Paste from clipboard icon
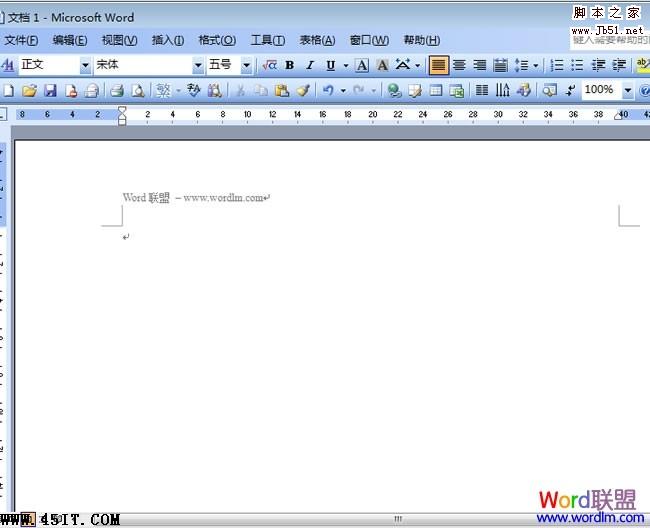This screenshot has width=650, height=528. pos(282,90)
